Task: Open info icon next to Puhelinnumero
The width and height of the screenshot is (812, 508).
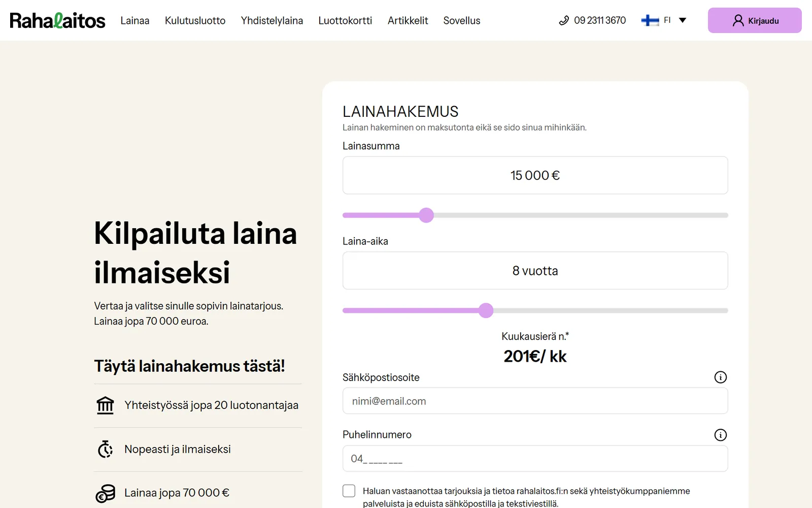Action: 720,435
